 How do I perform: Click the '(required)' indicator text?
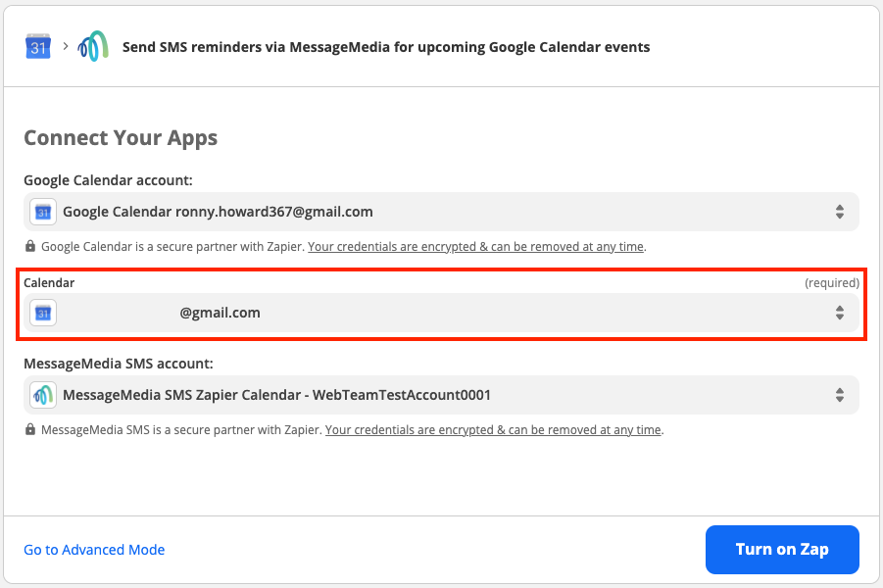(832, 283)
